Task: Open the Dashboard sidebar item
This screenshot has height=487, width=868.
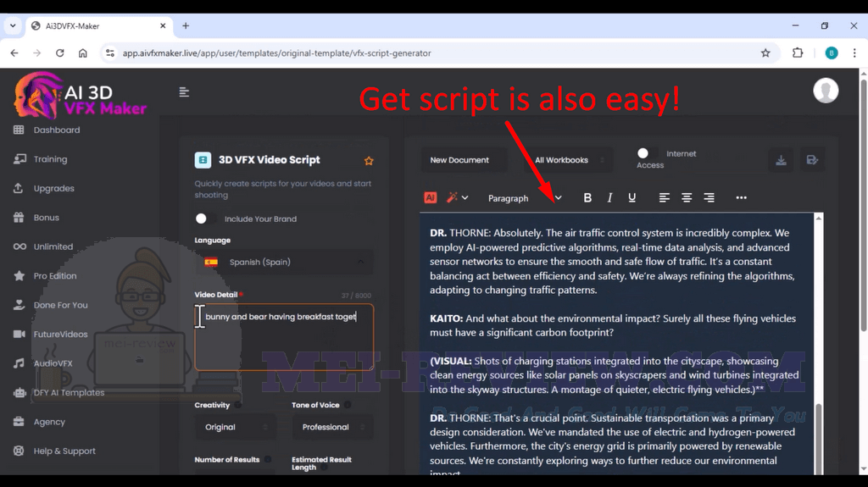Action: 57,130
